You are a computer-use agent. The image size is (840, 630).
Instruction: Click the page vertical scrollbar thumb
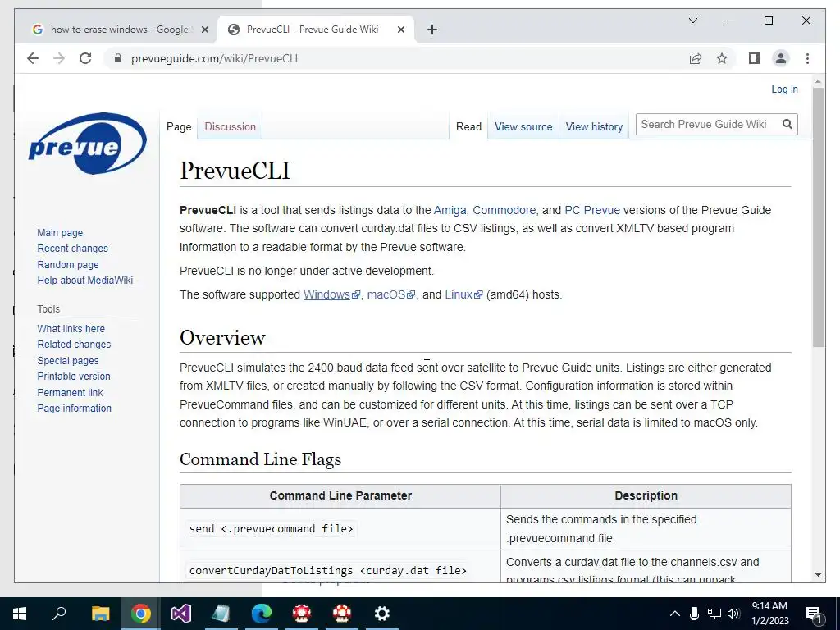tap(818, 217)
